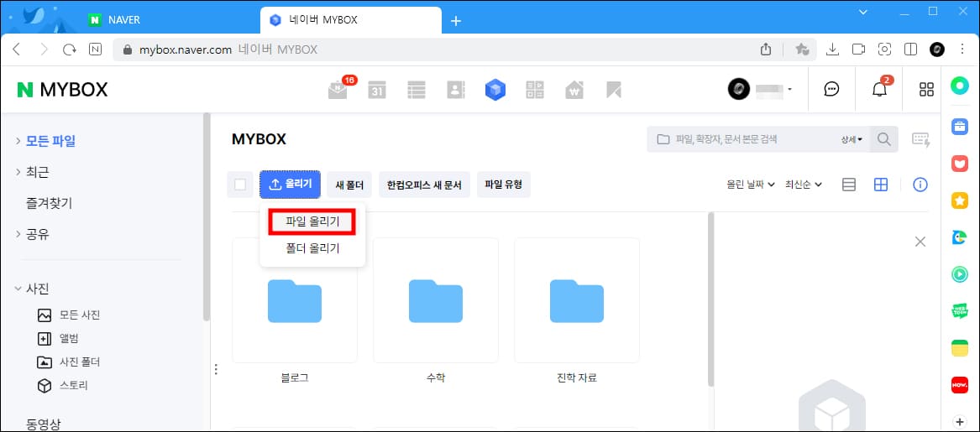
Task: Open 앨범 in the sidebar
Action: tap(69, 338)
